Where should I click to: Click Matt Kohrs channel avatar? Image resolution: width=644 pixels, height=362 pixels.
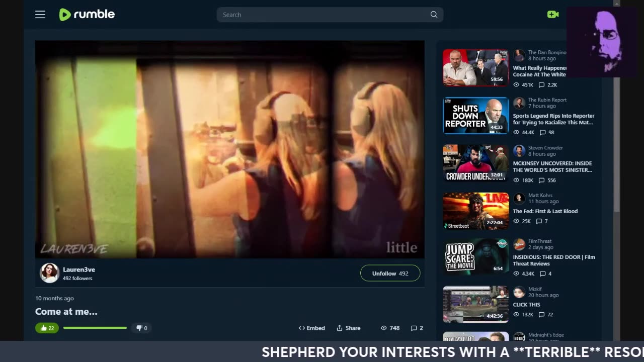[519, 199]
